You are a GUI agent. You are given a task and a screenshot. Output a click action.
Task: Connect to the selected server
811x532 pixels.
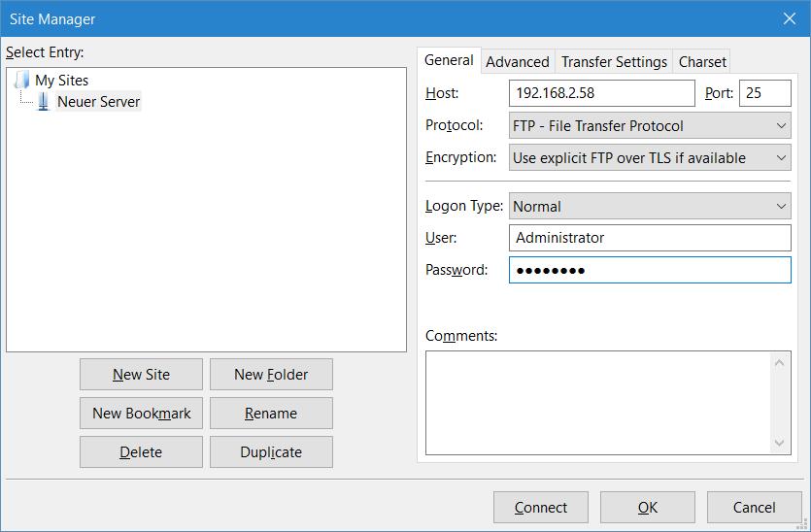540,507
